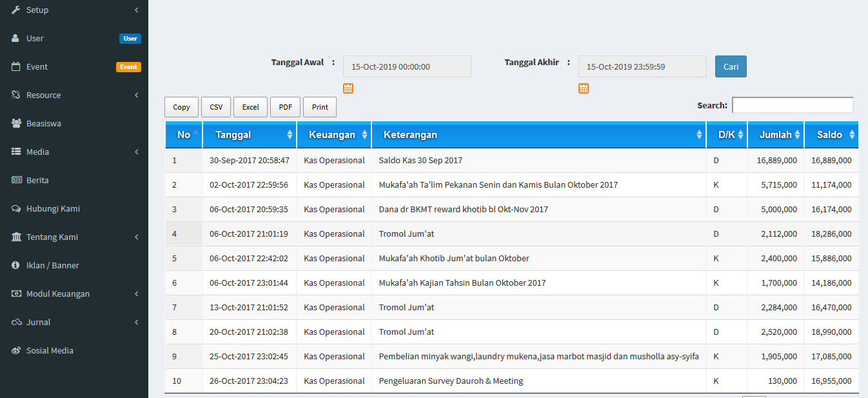
Task: Click the Hubungi Kami chat icon
Action: pyautogui.click(x=17, y=208)
